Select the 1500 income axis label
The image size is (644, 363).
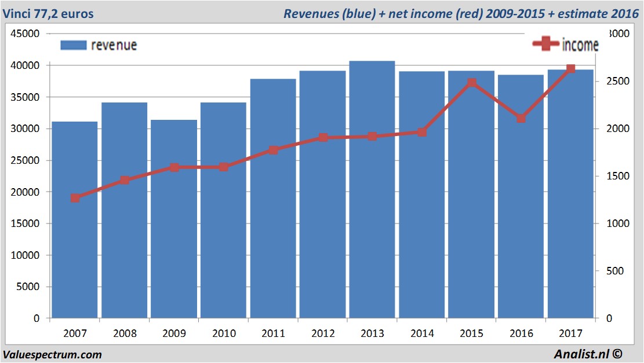point(618,176)
